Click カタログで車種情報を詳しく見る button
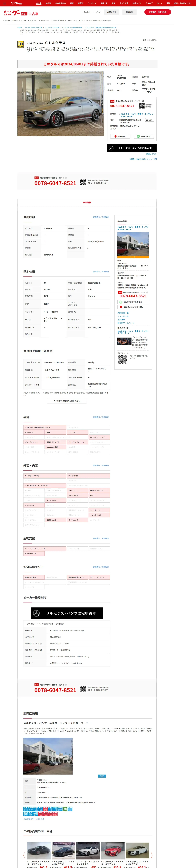196x868 pixels. 67,401
